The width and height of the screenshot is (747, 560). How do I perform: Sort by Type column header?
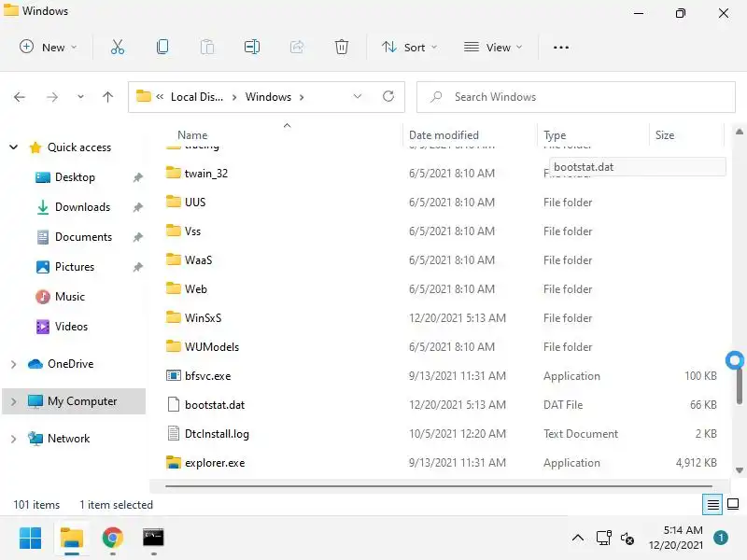(x=555, y=135)
